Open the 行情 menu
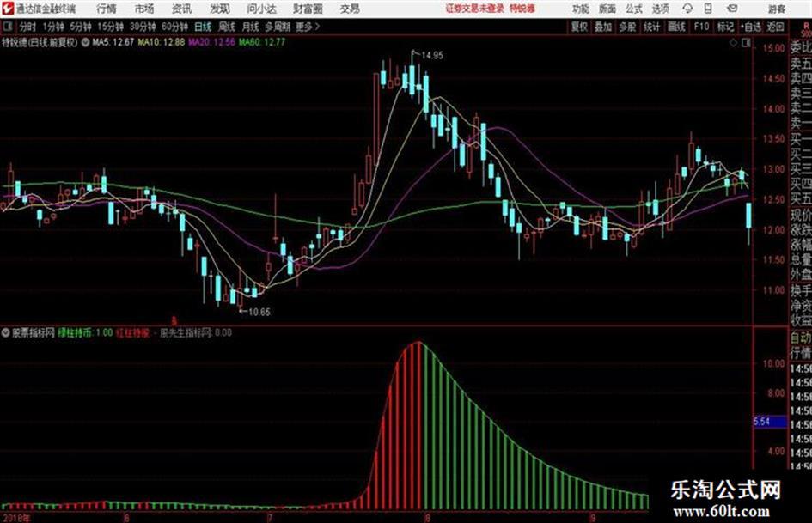812x523 pixels. coord(107,9)
